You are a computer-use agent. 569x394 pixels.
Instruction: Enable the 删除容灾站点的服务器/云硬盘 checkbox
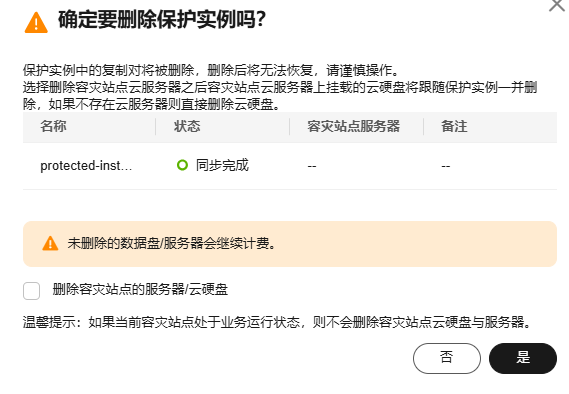point(32,291)
